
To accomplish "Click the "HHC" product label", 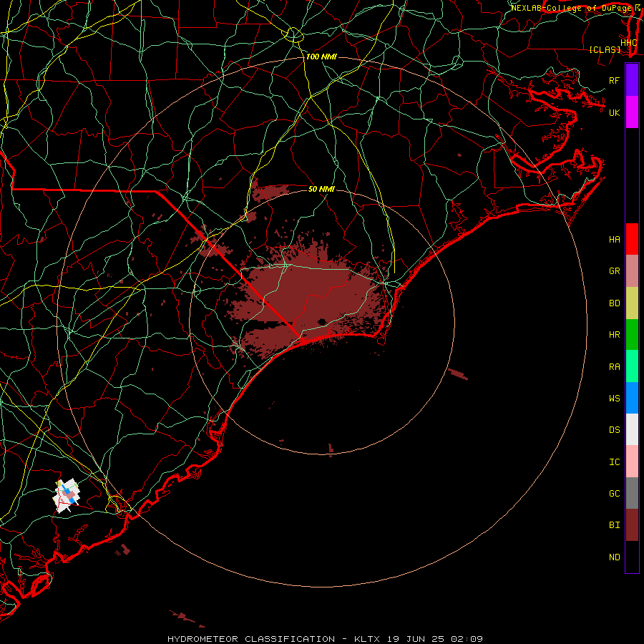I will pyautogui.click(x=628, y=43).
